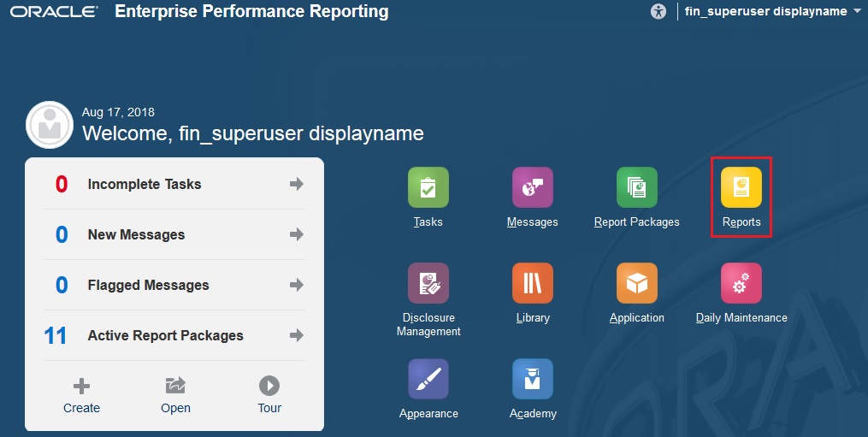This screenshot has height=437, width=868.
Task: Open the Report Packages icon
Action: pyautogui.click(x=636, y=187)
